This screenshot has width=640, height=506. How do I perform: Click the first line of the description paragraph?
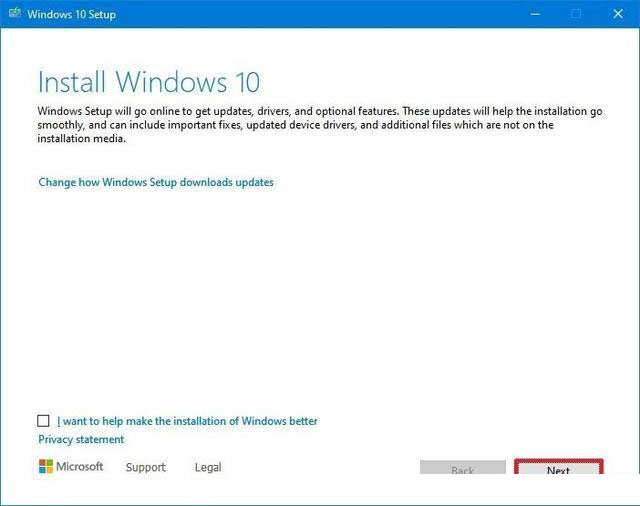[x=320, y=111]
